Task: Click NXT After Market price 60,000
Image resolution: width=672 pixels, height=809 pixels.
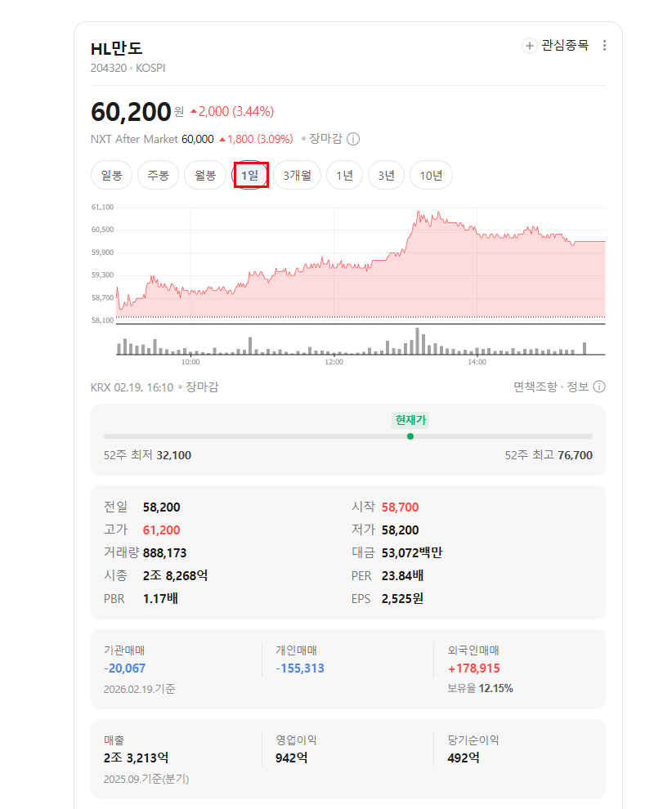Action: [x=197, y=139]
